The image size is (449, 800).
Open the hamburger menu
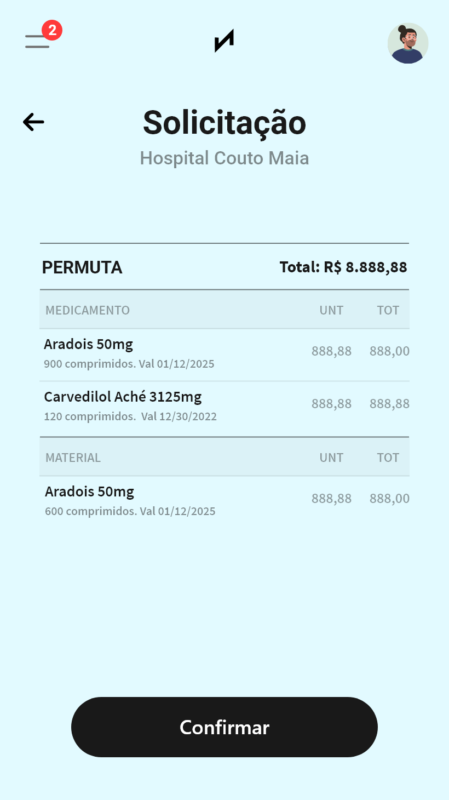(37, 41)
